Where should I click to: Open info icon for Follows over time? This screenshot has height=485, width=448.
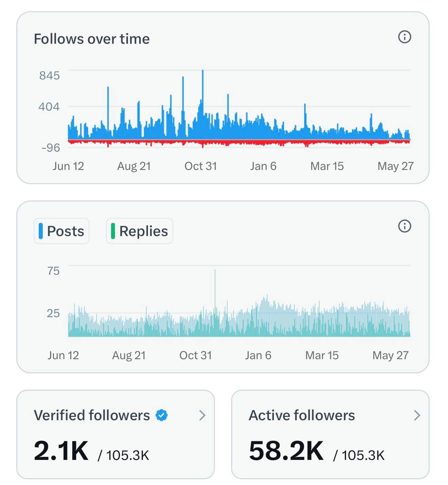(x=404, y=37)
